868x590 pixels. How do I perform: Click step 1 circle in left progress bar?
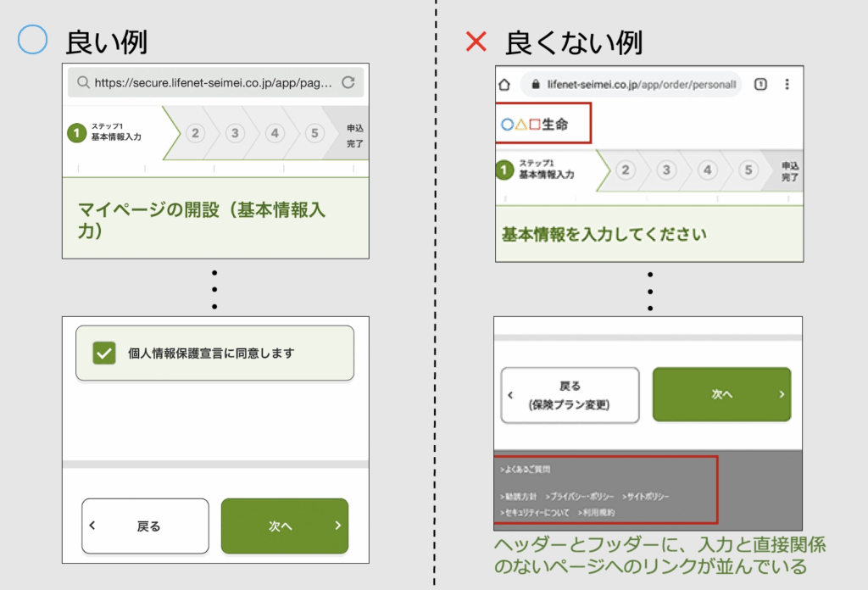pos(77,133)
